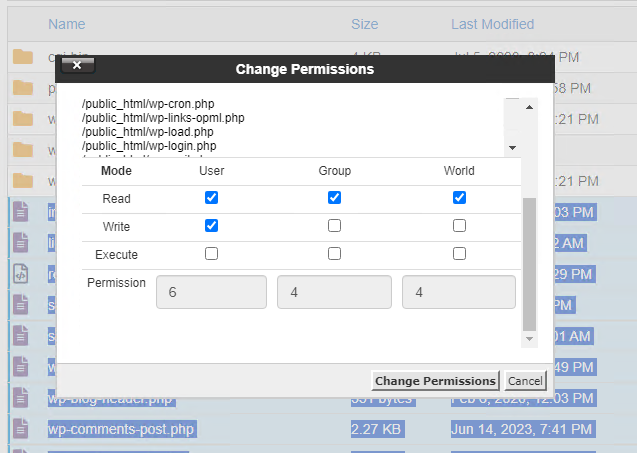Enable Group Execute permission checkbox
The width and height of the screenshot is (637, 453).
(x=334, y=254)
